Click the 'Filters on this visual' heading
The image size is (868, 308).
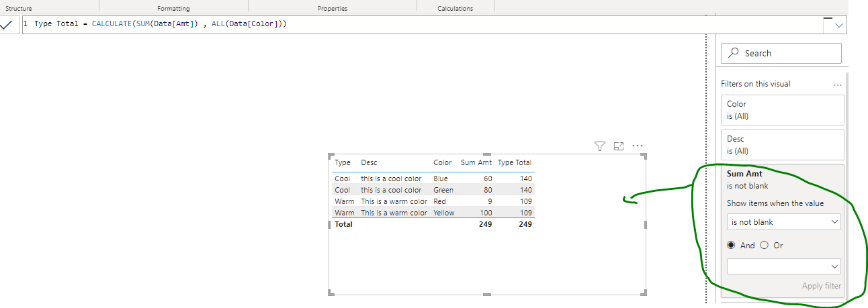(755, 84)
